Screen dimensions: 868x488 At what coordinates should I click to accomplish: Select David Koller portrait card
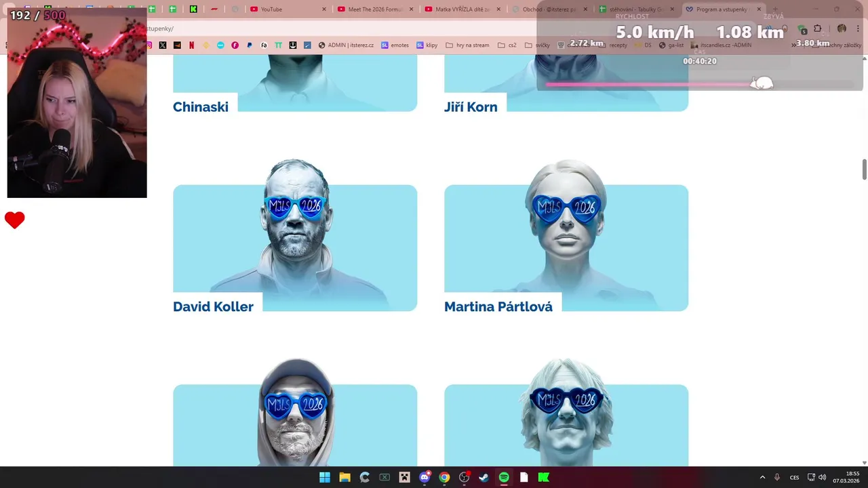(x=295, y=236)
